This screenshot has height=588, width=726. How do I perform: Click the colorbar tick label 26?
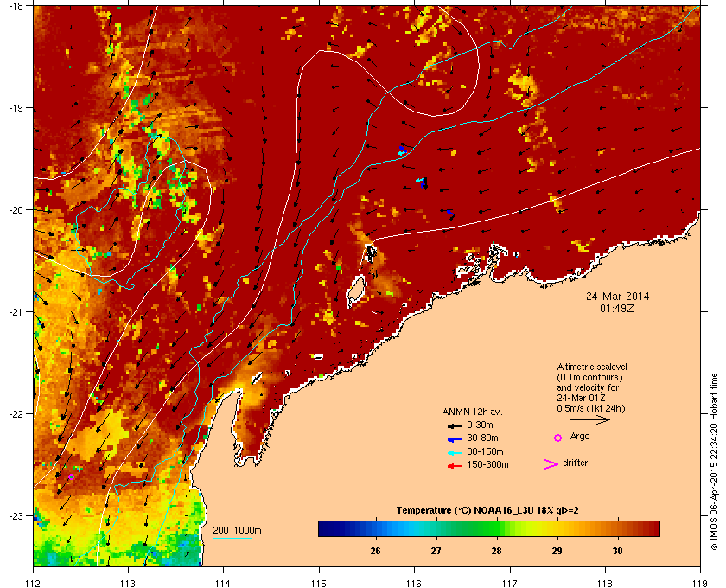375,551
